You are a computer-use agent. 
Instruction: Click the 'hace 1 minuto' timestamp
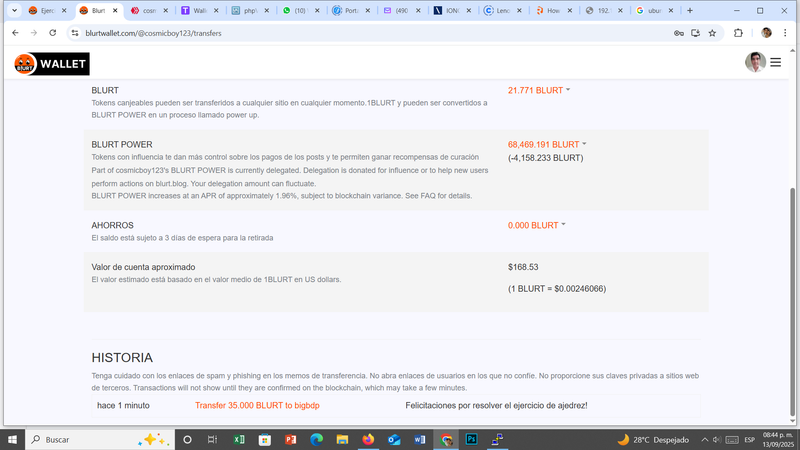coord(123,406)
